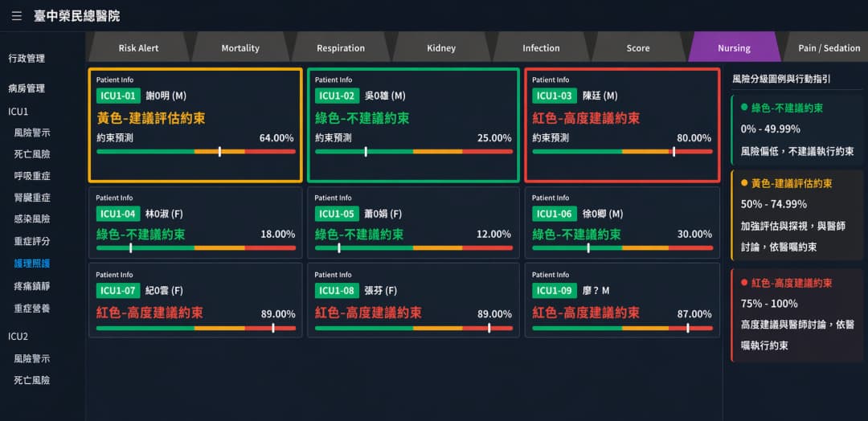Click the ICU1-05 bed badge
The image size is (868, 421).
(337, 214)
